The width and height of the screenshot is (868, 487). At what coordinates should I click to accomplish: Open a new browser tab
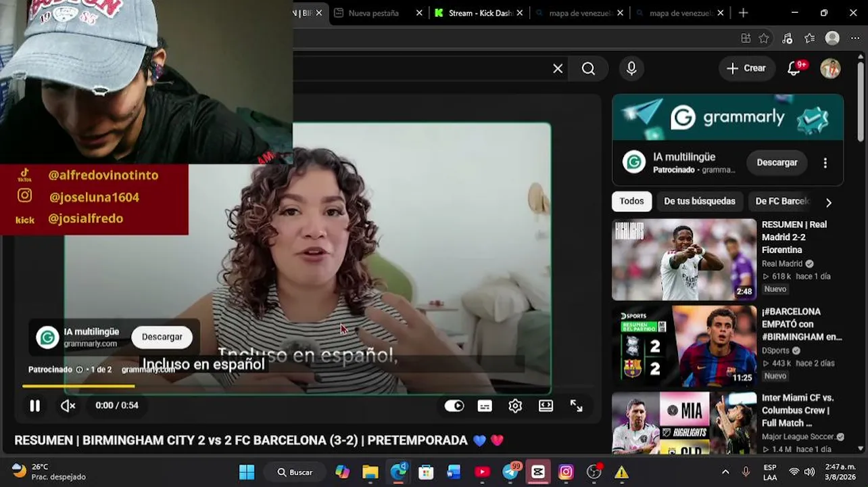tap(743, 13)
